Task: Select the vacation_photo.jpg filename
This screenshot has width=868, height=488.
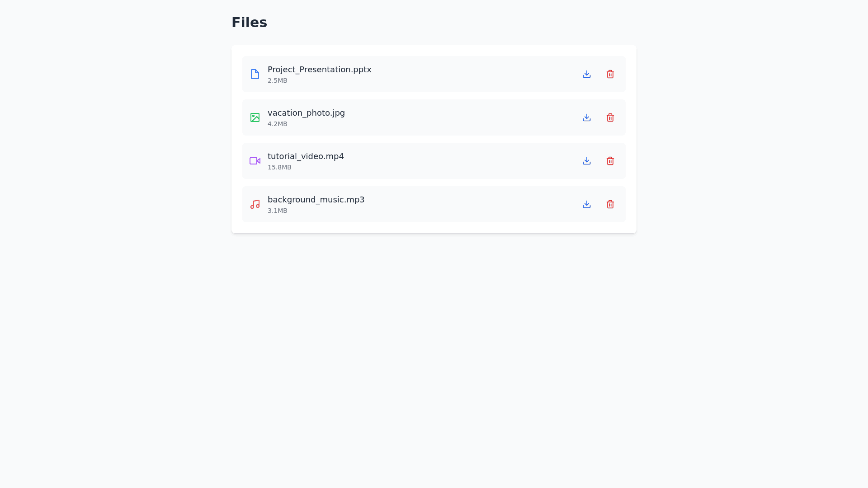Action: point(306,113)
